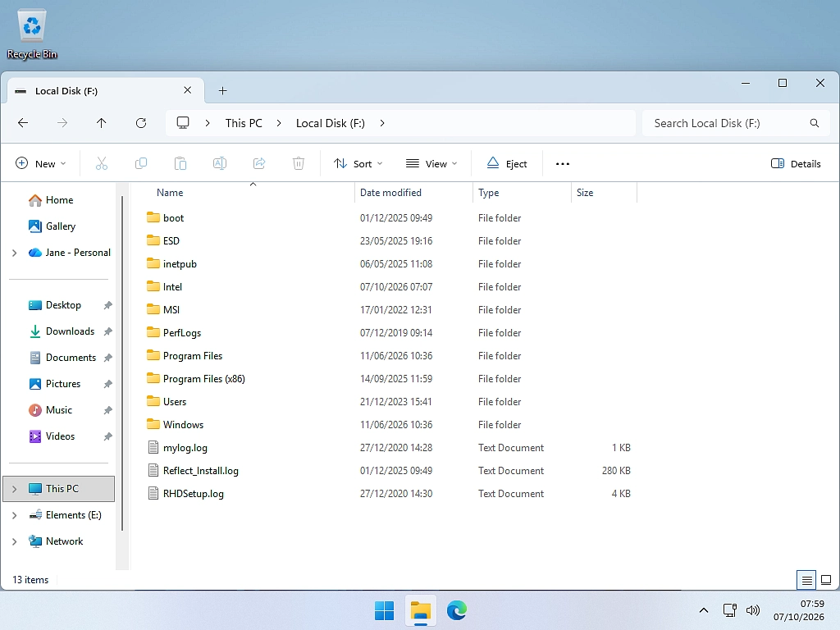The height and width of the screenshot is (630, 840).
Task: Open volume control in tray
Action: coord(753,610)
